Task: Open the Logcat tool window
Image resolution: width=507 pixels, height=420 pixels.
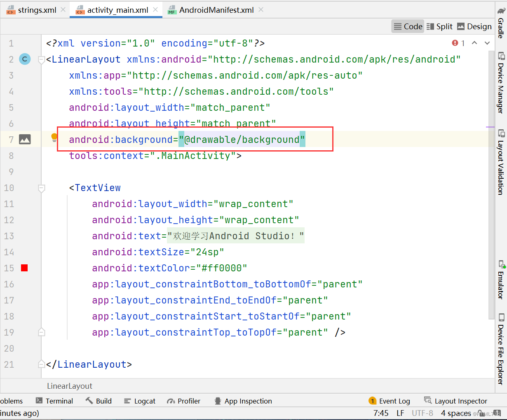Action: (140, 401)
